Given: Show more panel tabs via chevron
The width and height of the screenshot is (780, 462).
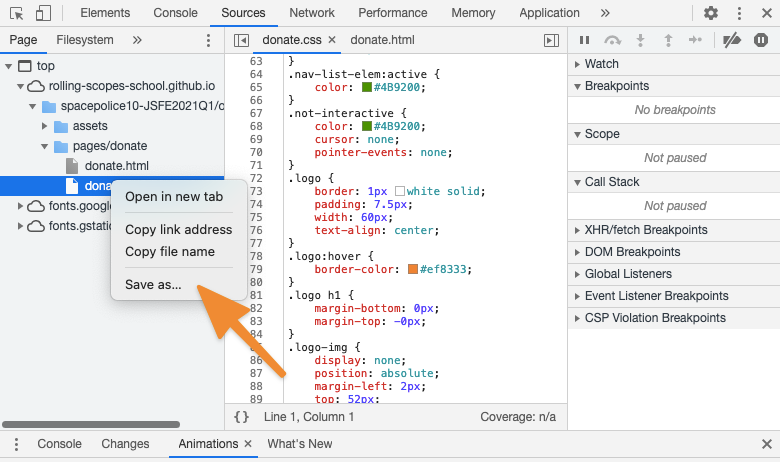Looking at the screenshot, I should pos(605,13).
